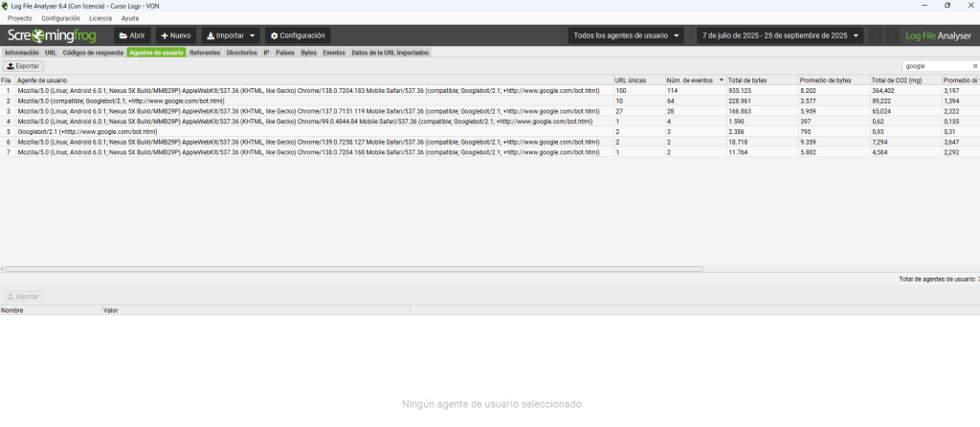
Task: Click the 'Total de bytes' column header
Action: click(x=746, y=79)
